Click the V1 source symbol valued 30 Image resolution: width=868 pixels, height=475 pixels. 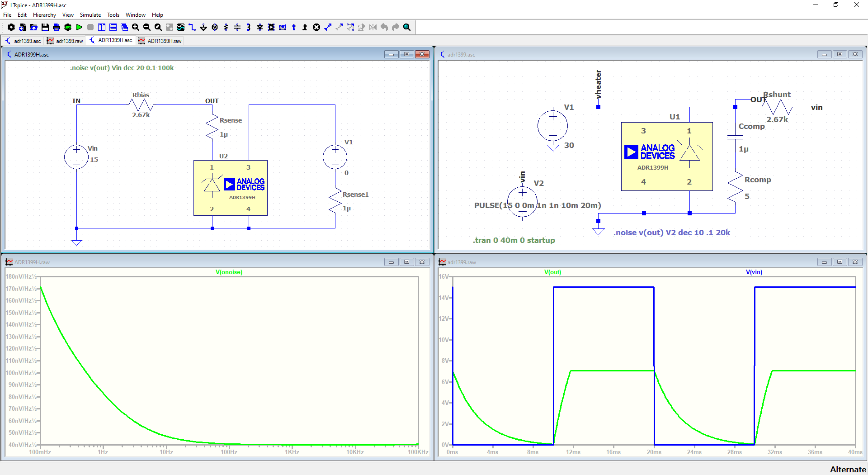[x=552, y=125]
